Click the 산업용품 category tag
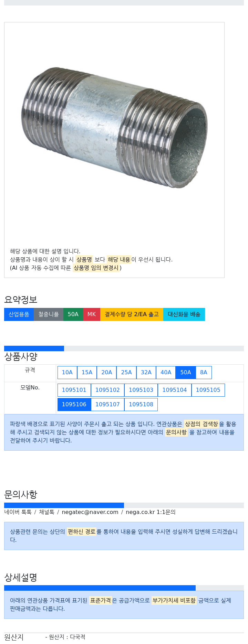Viewport: 248px width, 644px height. [x=19, y=314]
